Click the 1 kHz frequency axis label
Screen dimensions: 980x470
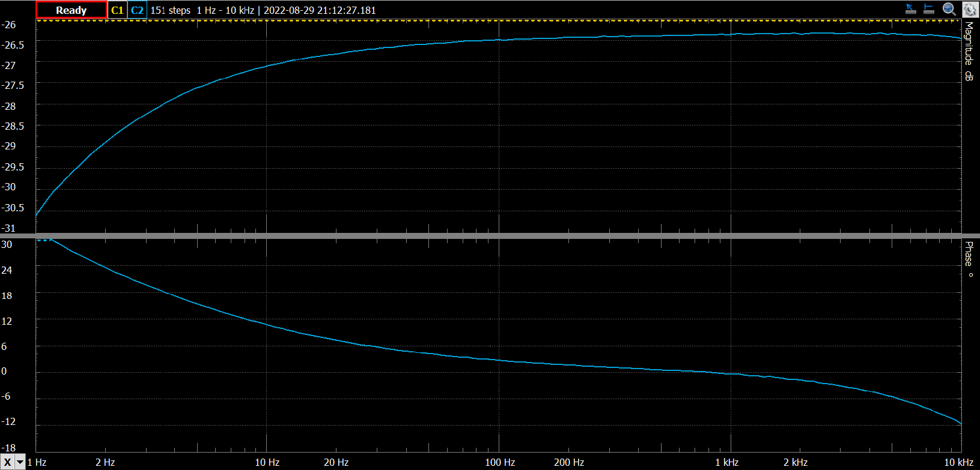coord(726,462)
